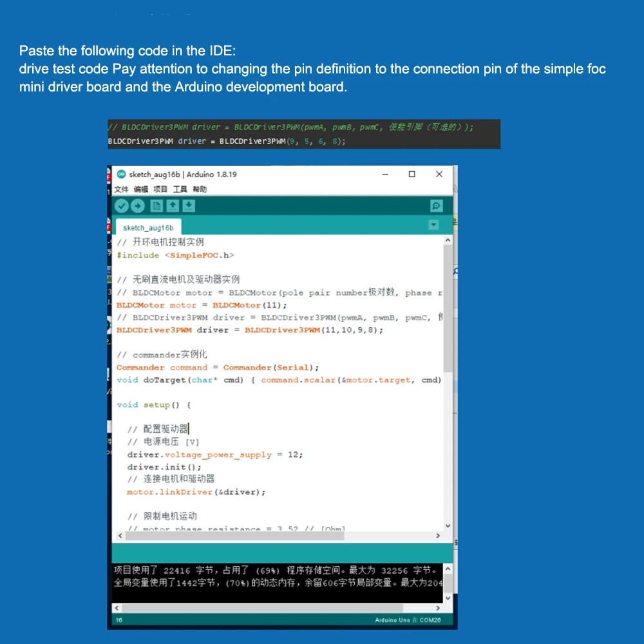Screen dimensions: 644x644
Task: Click the console's scroll-down arrow
Action: [x=448, y=598]
